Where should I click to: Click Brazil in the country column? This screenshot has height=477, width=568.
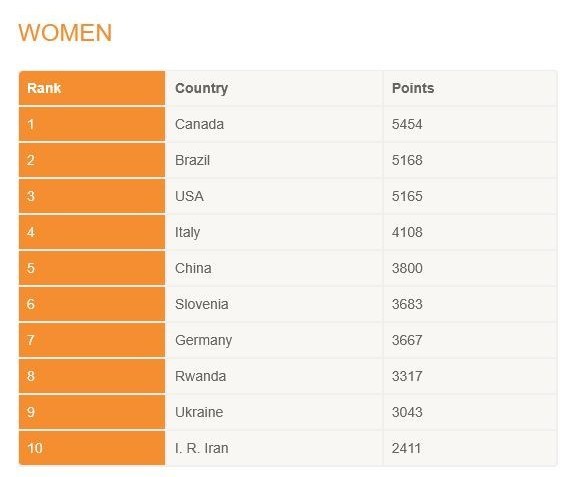coord(192,160)
